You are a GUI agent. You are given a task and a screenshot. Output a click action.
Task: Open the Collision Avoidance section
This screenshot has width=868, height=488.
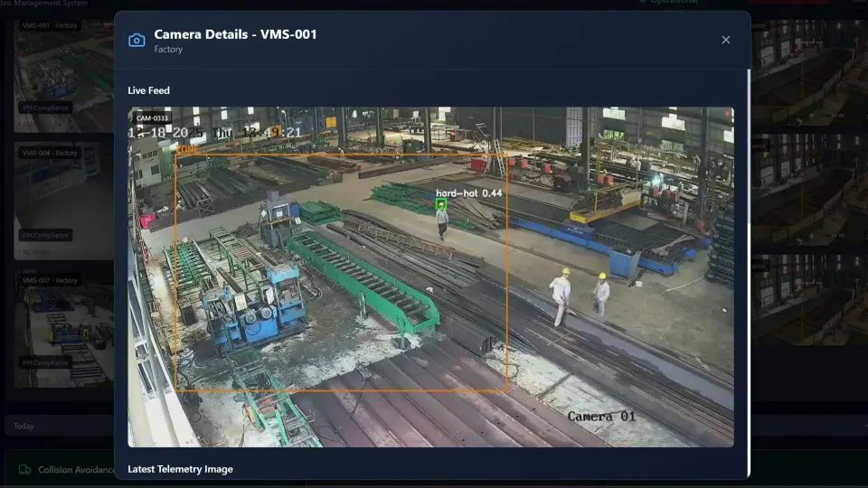(76, 470)
